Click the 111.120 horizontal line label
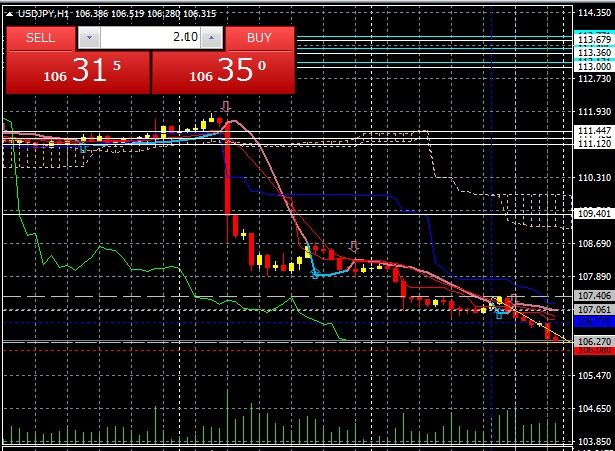This screenshot has width=615, height=451. point(595,144)
